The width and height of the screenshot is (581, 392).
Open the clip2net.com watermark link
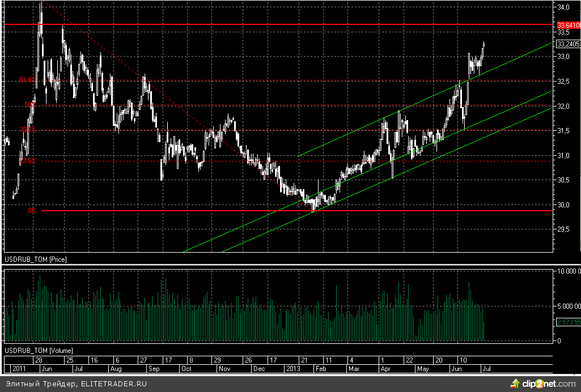(x=549, y=384)
